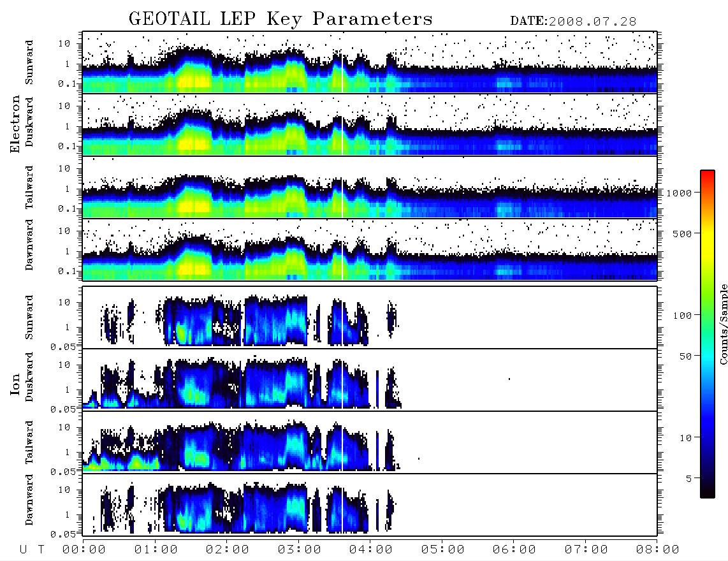Click the '1' energy tick of Electron Tailward
This screenshot has height=561, width=728.
(68, 189)
